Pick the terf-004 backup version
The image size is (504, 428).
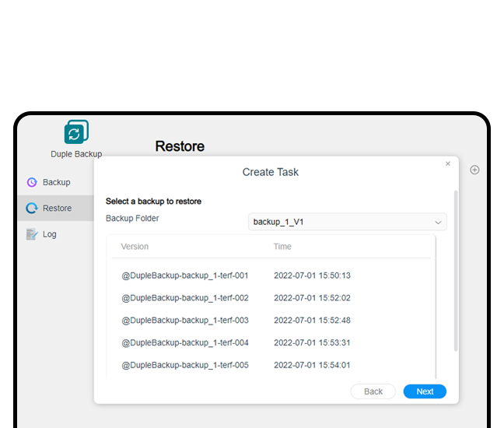(185, 343)
